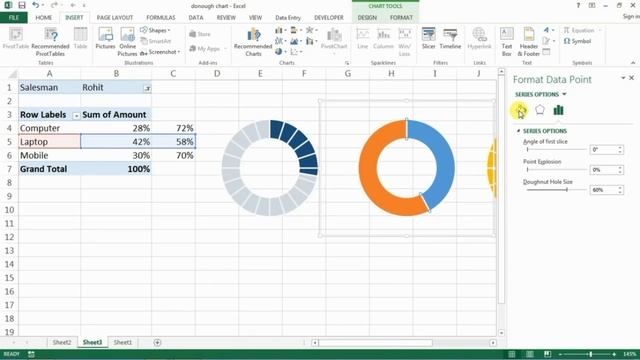640x360 pixels.
Task: Open Insert Column chart dropdown
Action: [x=280, y=30]
